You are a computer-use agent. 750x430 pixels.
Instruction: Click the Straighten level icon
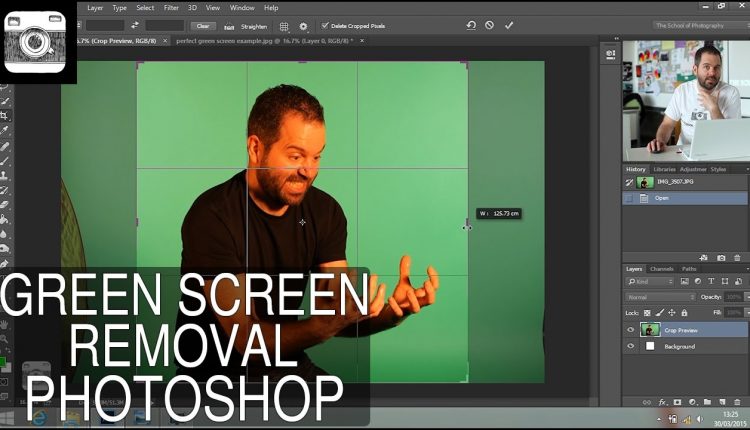coord(229,27)
